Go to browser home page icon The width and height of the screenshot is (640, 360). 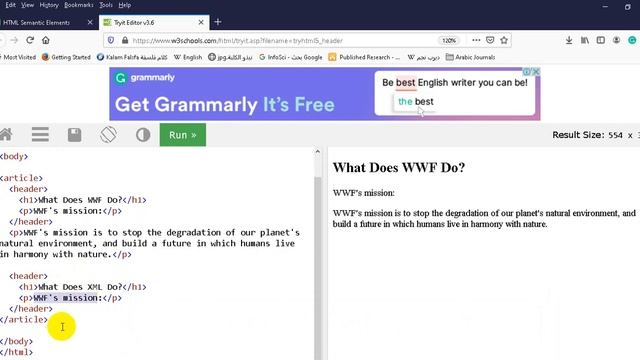click(46, 40)
